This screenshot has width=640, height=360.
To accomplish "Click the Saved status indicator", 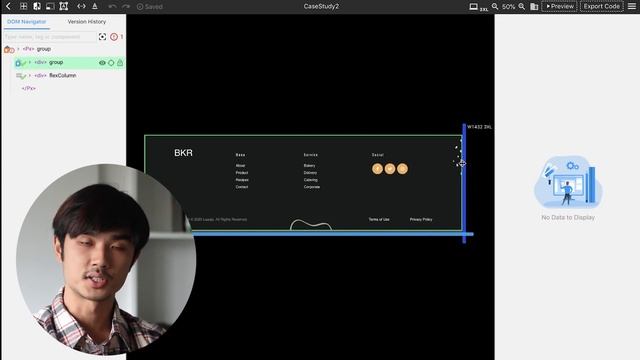I will pyautogui.click(x=150, y=7).
